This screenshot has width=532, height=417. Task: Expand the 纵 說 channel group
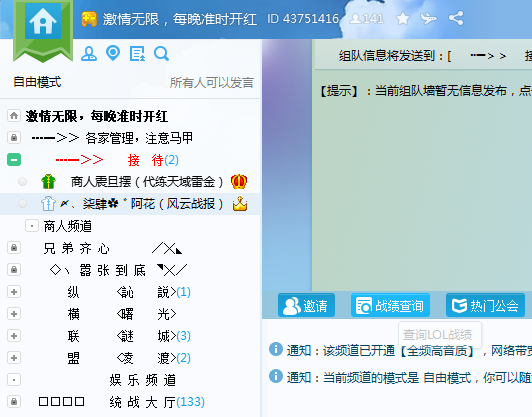pos(14,292)
